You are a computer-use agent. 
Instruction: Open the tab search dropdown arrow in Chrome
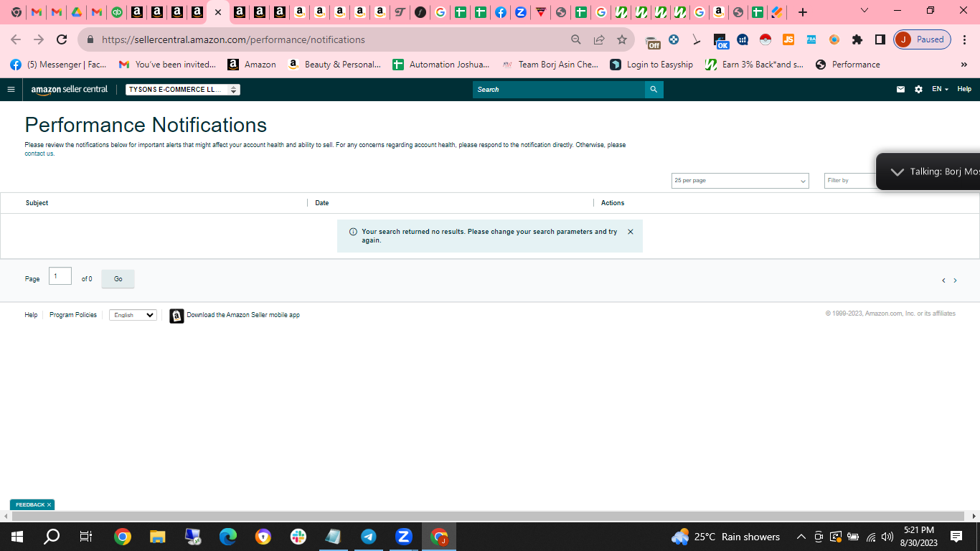864,11
